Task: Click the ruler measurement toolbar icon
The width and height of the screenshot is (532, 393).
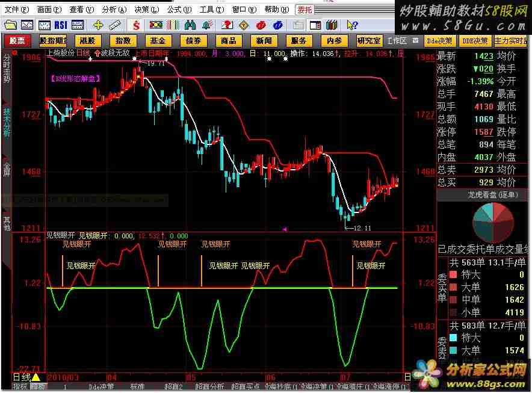Action: 115,25
